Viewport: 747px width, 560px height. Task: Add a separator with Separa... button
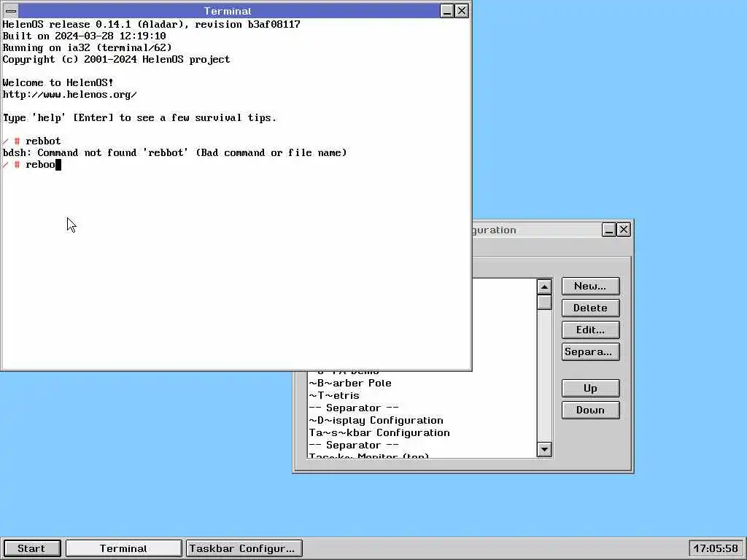pos(590,352)
